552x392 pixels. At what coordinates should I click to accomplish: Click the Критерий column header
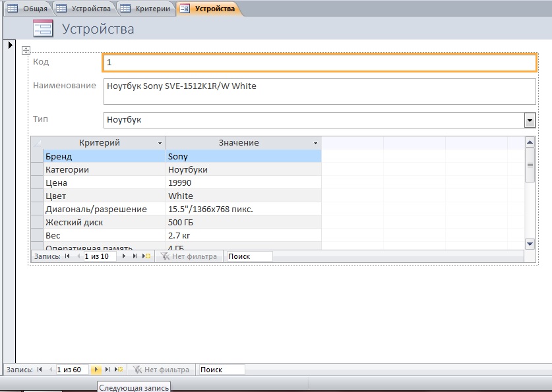point(104,143)
